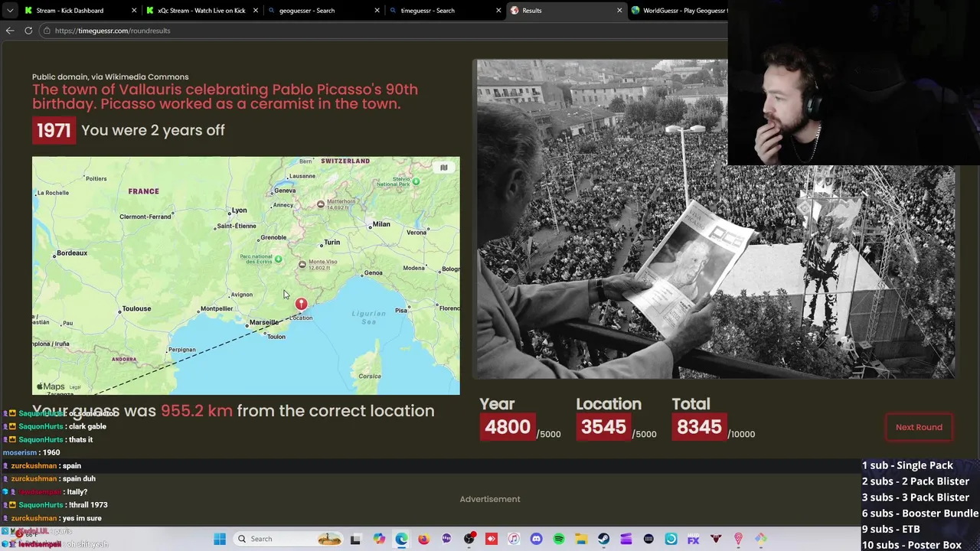Close the Results tab
The height and width of the screenshot is (551, 980).
tap(619, 11)
